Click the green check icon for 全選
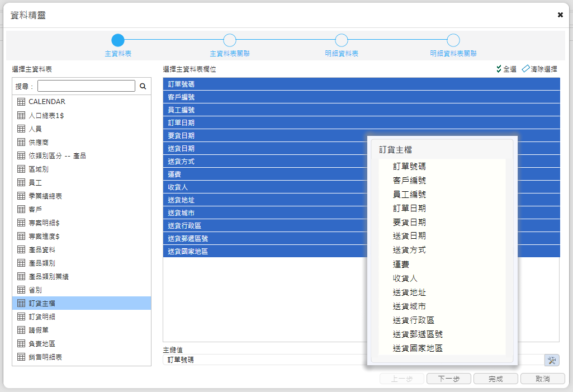This screenshot has height=392, width=573. [x=499, y=69]
